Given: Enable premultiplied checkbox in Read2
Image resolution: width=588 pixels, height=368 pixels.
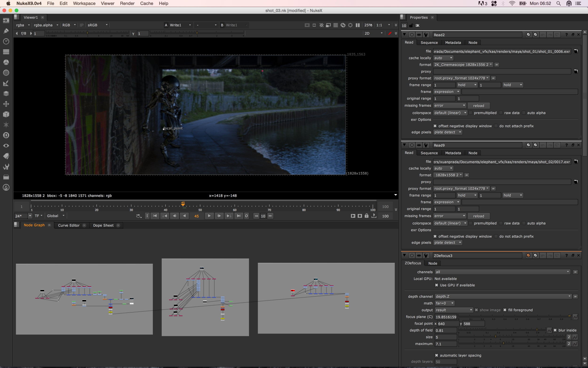Looking at the screenshot, I should (471, 113).
